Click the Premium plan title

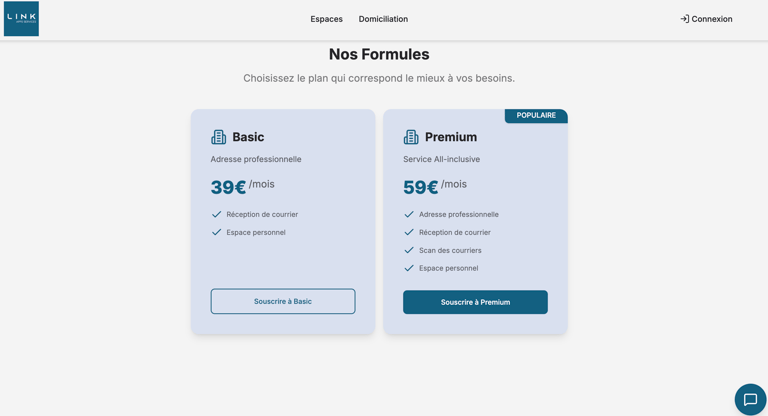450,137
